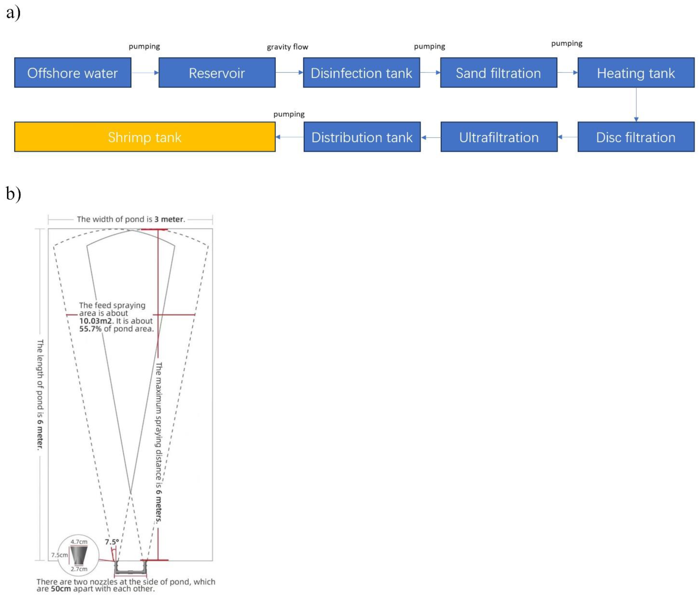Click the 2.7cm nozzle dimension label
Image resolution: width=700 pixels, height=597 pixels.
click(x=79, y=569)
